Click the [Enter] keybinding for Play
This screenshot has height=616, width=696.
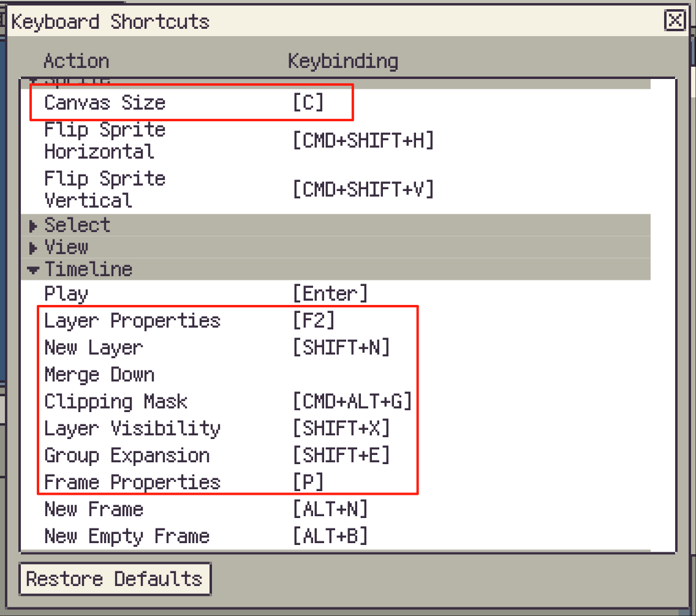(330, 294)
